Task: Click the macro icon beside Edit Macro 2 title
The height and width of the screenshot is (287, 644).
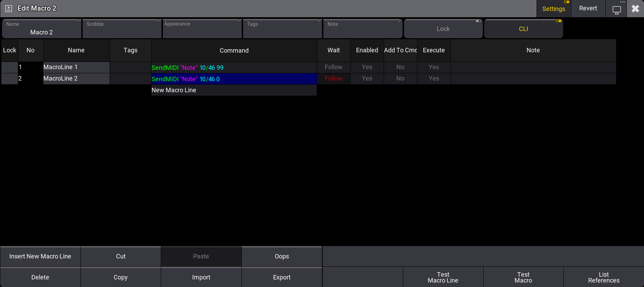Action: 9,9
